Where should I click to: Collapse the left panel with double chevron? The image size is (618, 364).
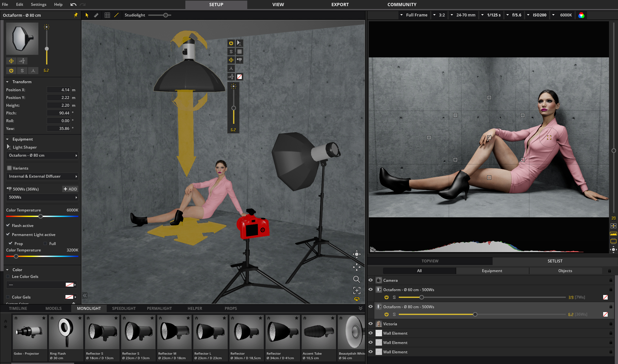pos(85,295)
